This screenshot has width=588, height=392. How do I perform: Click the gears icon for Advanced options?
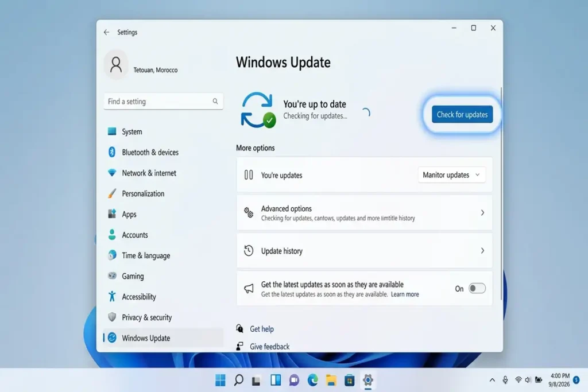[x=249, y=212]
